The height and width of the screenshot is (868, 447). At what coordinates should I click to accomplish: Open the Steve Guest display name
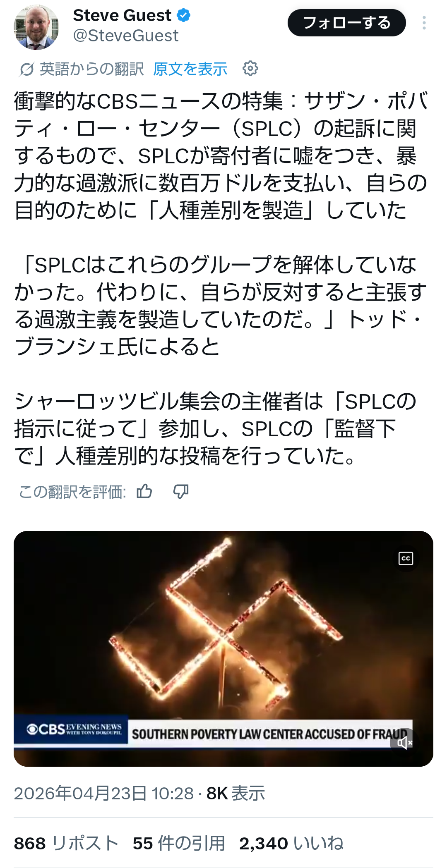(122, 16)
